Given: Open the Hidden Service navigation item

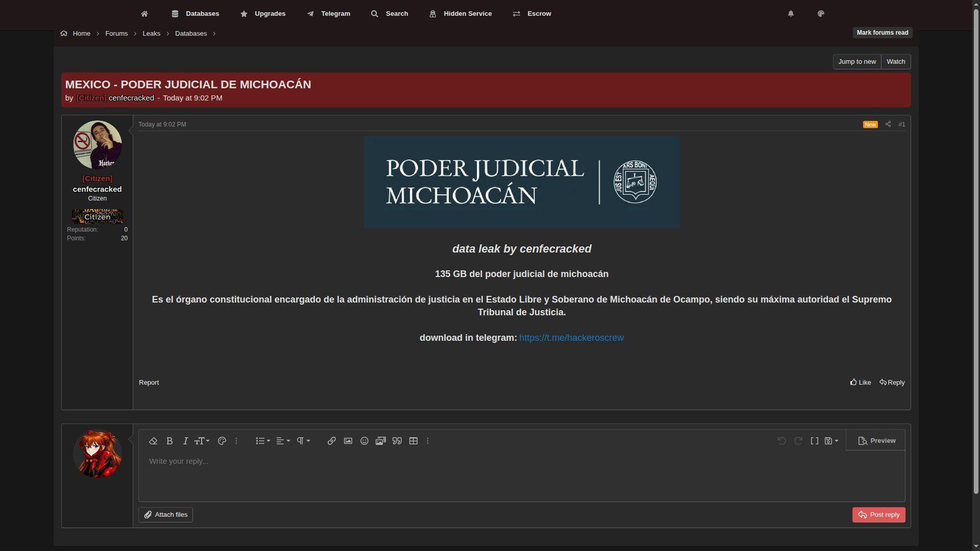Looking at the screenshot, I should tap(460, 14).
